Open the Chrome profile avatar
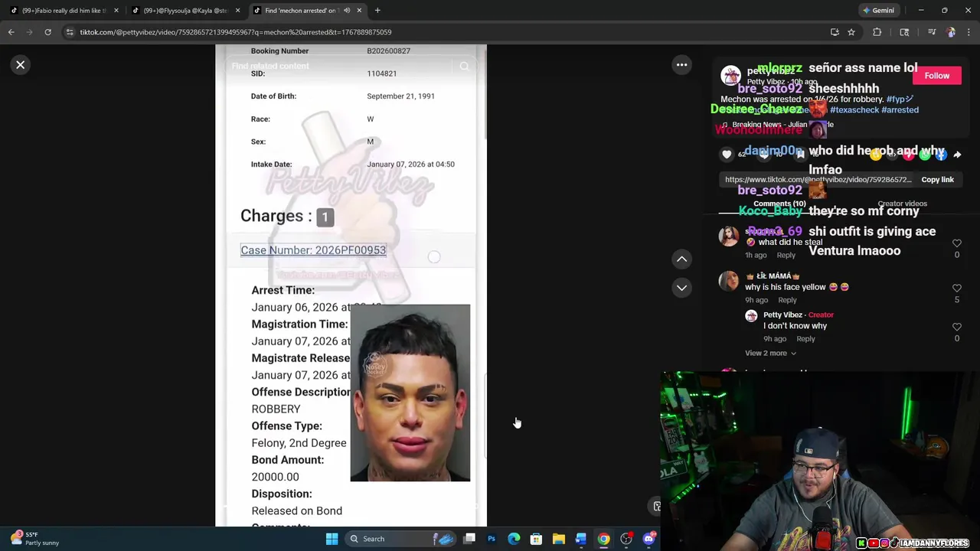 pos(951,32)
